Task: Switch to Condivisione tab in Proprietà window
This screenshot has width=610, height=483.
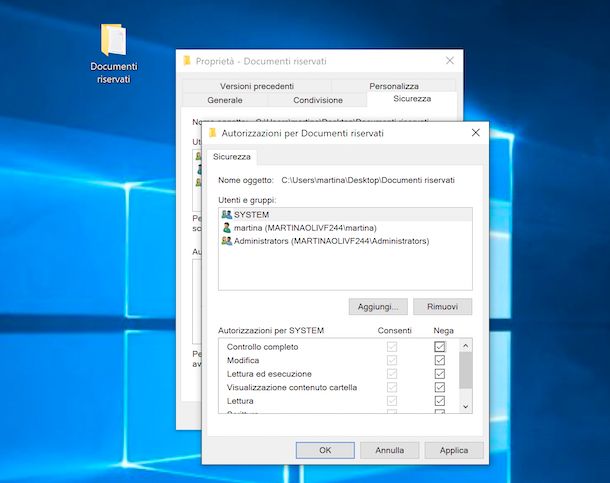Action: tap(318, 100)
